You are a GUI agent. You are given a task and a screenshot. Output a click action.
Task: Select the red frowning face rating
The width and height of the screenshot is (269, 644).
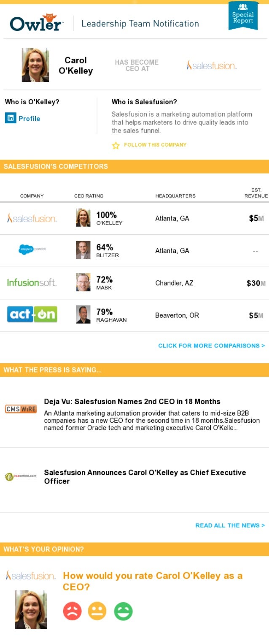pyautogui.click(x=72, y=611)
